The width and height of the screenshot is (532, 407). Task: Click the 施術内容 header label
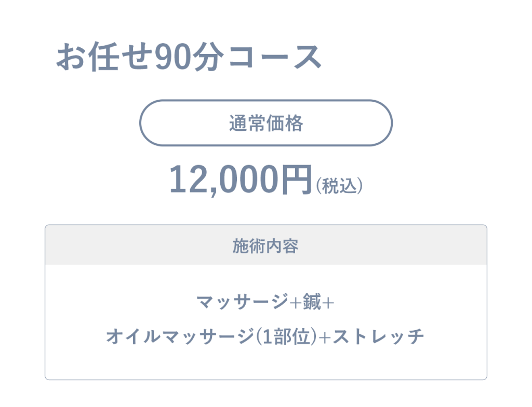click(265, 246)
